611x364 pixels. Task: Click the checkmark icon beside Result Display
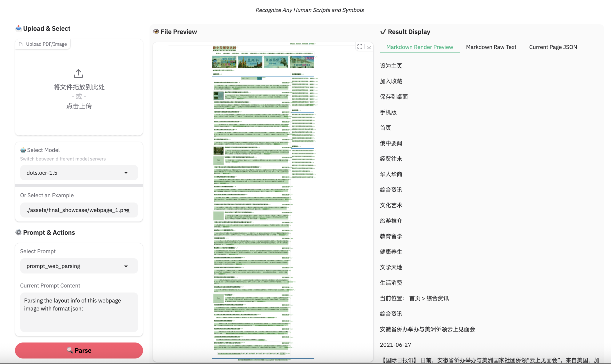[x=383, y=31]
